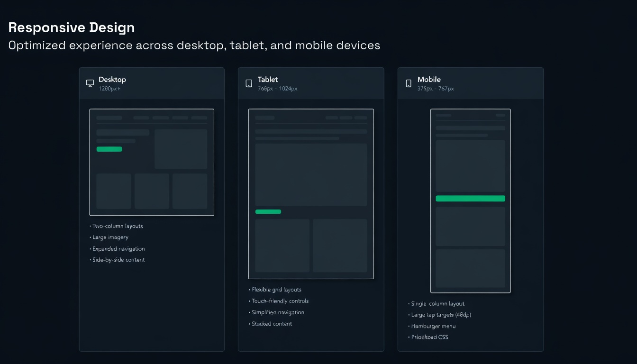Click the Tablet device icon
The height and width of the screenshot is (364, 637).
249,82
